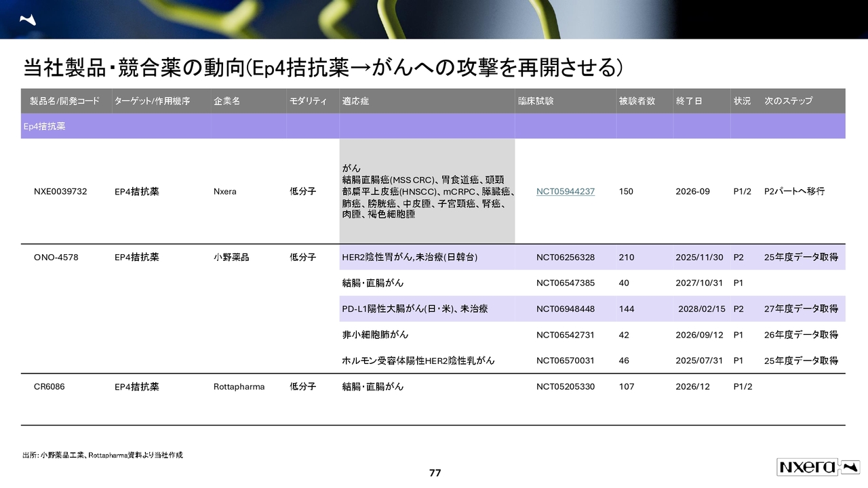868x488 pixels.
Task: Select the NXE0039732 product code cell
Action: click(x=60, y=191)
